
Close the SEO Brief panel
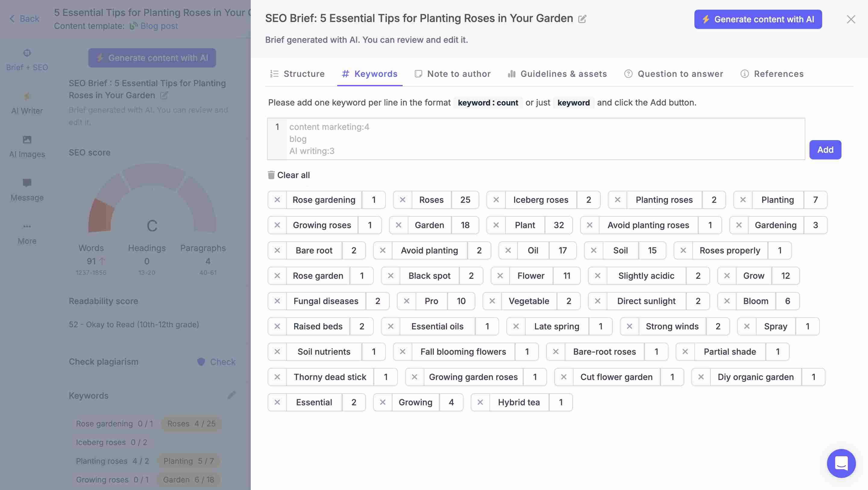coord(851,19)
